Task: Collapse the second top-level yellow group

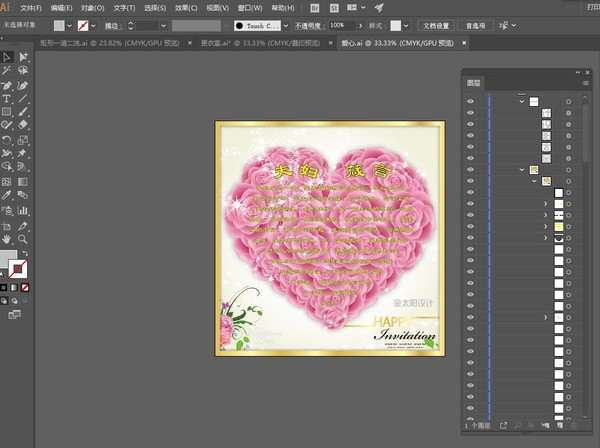Action: pos(522,169)
